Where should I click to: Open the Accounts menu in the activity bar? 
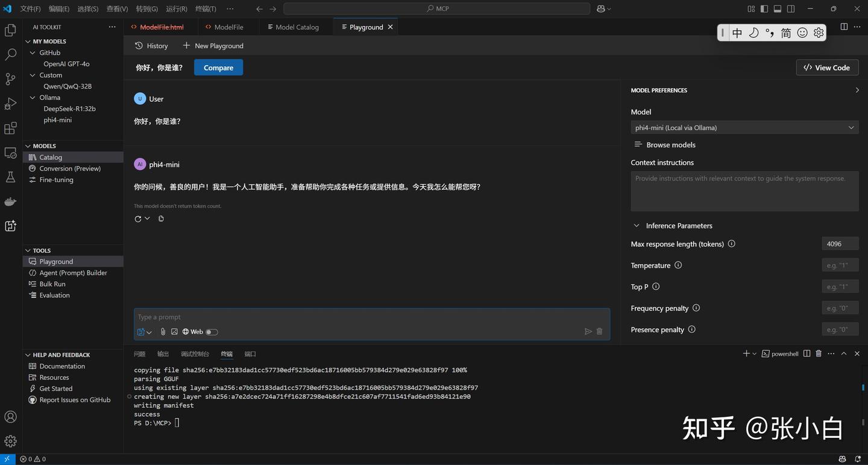pos(10,417)
